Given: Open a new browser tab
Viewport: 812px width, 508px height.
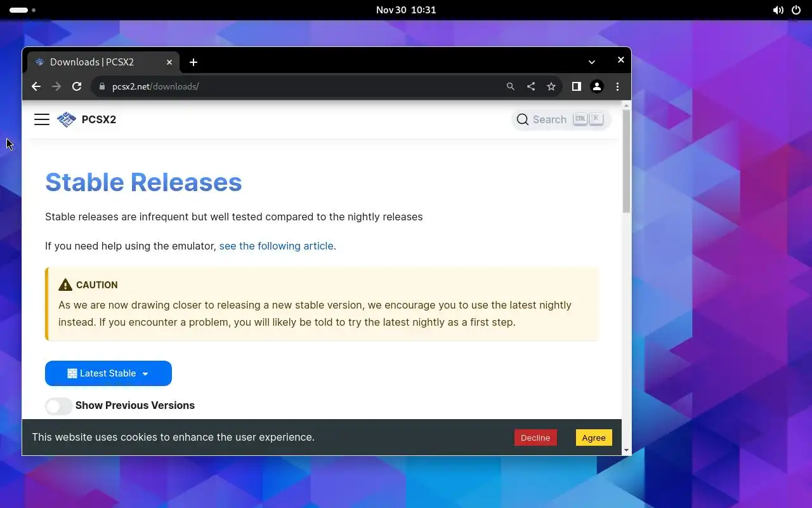Looking at the screenshot, I should coord(193,62).
